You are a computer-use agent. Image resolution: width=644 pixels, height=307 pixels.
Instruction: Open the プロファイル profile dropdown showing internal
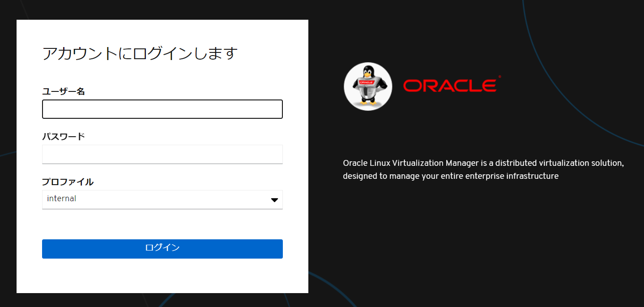point(162,199)
